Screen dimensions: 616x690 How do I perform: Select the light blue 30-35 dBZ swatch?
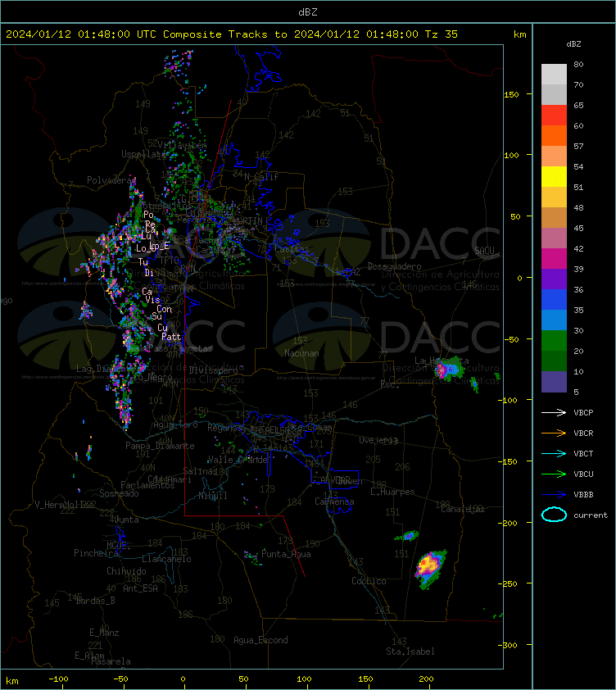pyautogui.click(x=554, y=320)
